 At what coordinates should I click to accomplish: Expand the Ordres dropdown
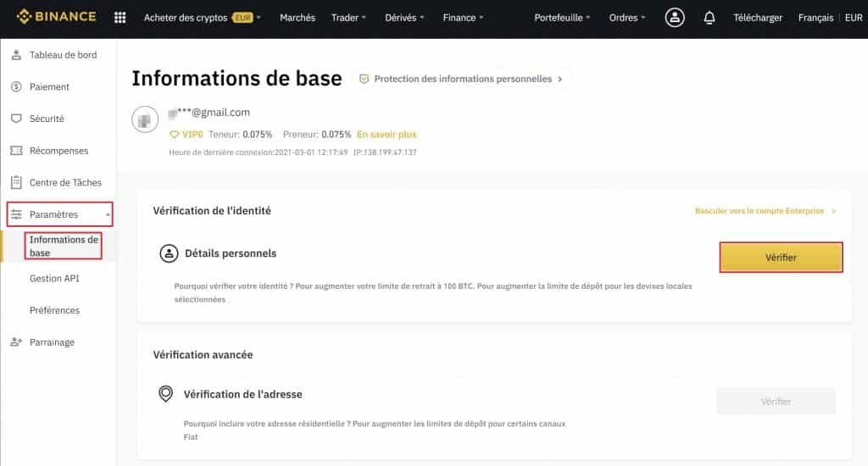tap(627, 18)
